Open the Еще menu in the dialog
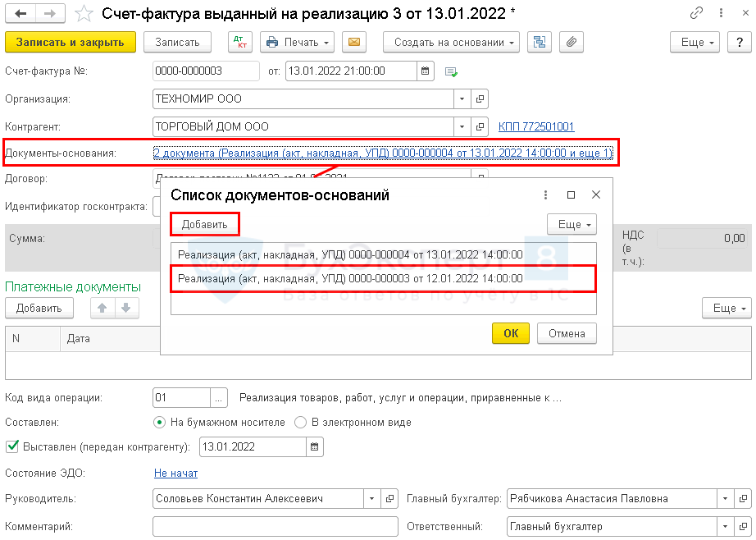This screenshot has height=540, width=756. [x=571, y=224]
